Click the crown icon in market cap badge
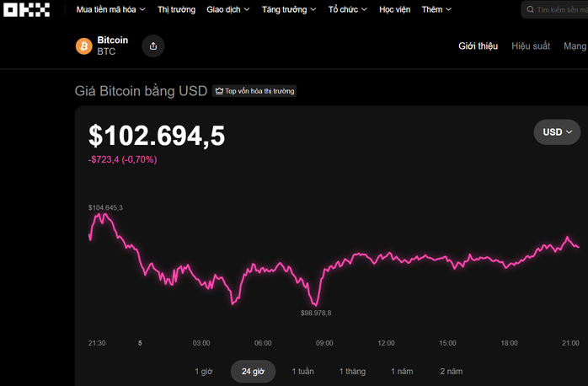Screen dimensions: 588x386 [x=219, y=91]
